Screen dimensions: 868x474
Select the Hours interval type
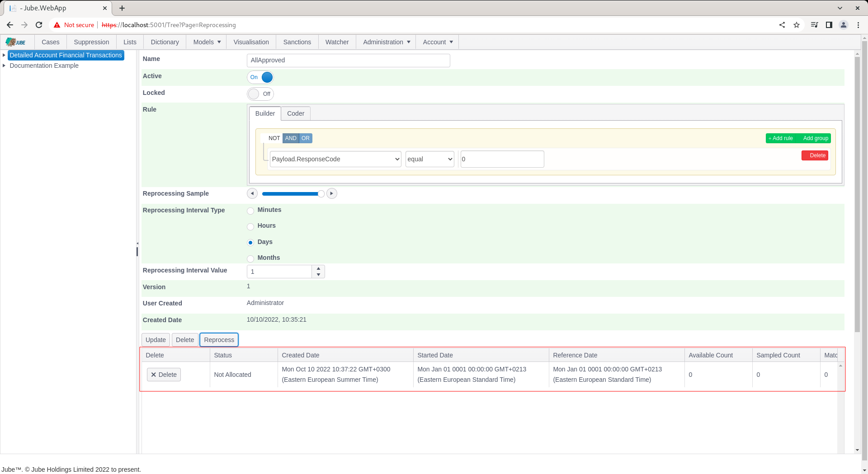[250, 226]
